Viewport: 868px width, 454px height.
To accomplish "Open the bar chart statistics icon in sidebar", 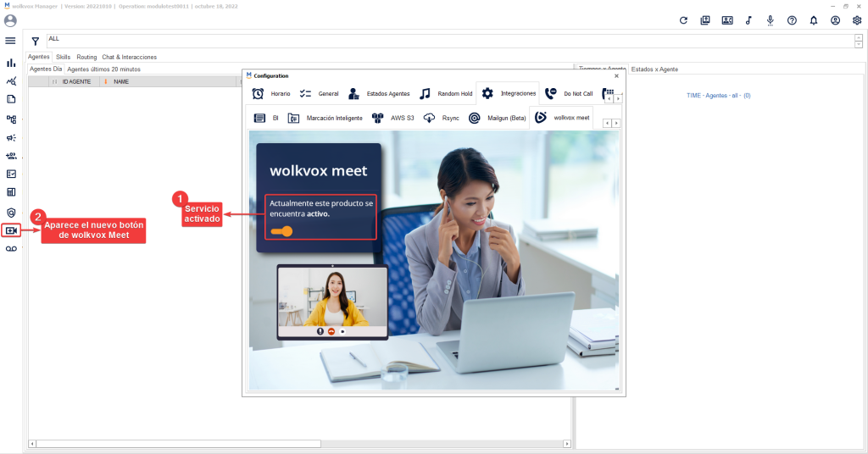I will [11, 63].
